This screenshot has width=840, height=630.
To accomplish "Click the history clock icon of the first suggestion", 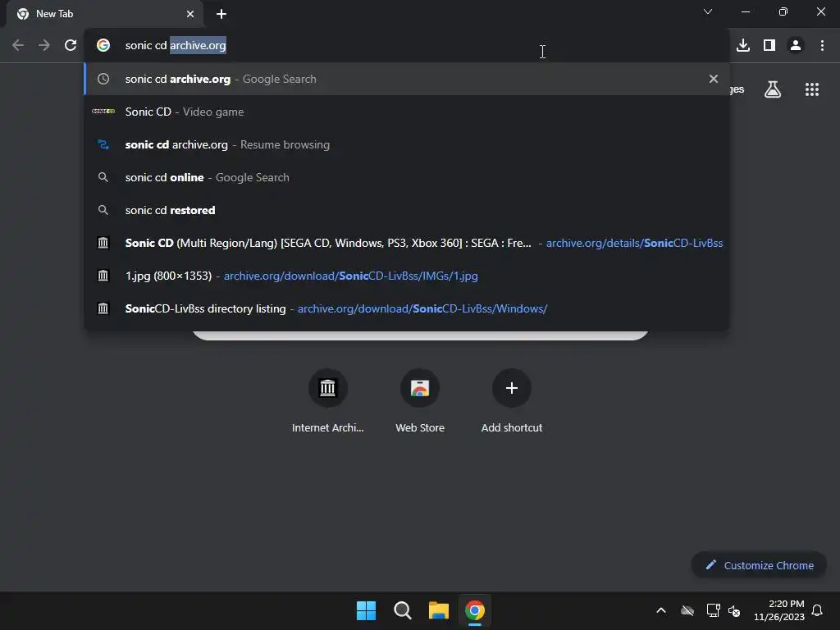I will (x=103, y=79).
